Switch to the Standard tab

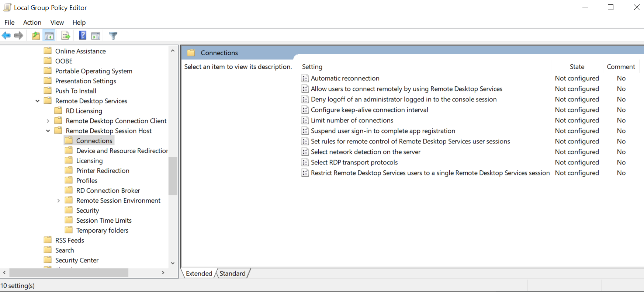coord(232,274)
